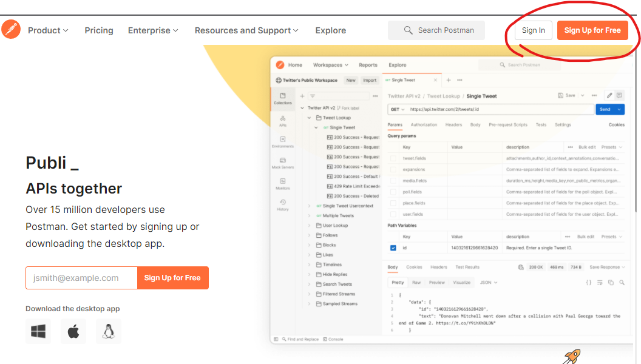Check the poll.fields query param checkbox
The image size is (641, 364).
click(393, 192)
